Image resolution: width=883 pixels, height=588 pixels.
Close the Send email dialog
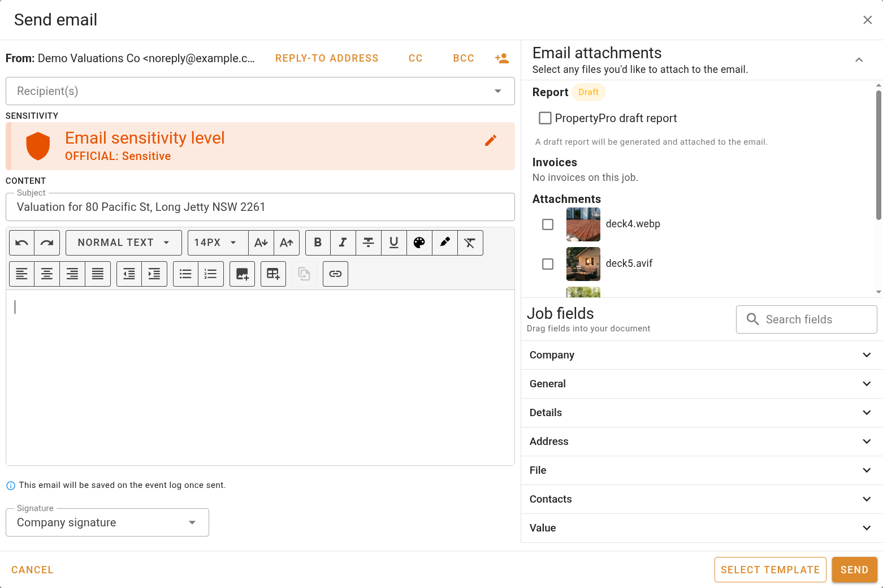click(868, 20)
